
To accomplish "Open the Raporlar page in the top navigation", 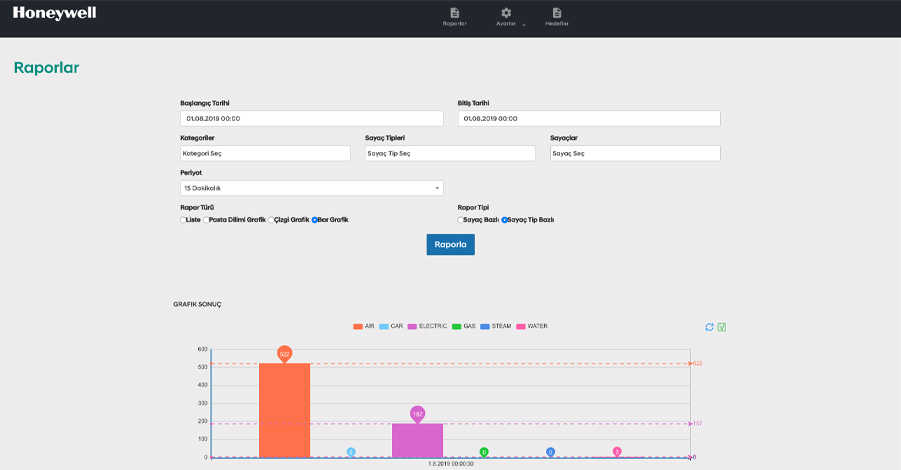I will pos(455,17).
